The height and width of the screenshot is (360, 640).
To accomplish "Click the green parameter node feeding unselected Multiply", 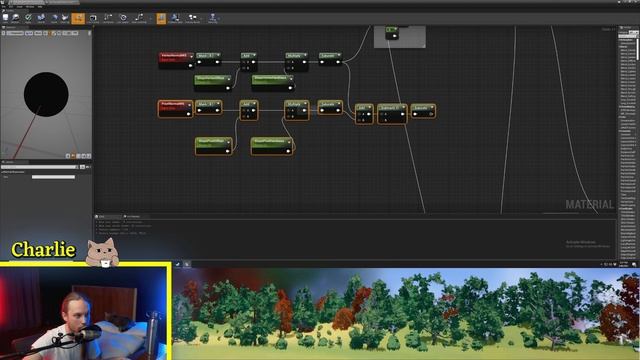I will (272, 82).
